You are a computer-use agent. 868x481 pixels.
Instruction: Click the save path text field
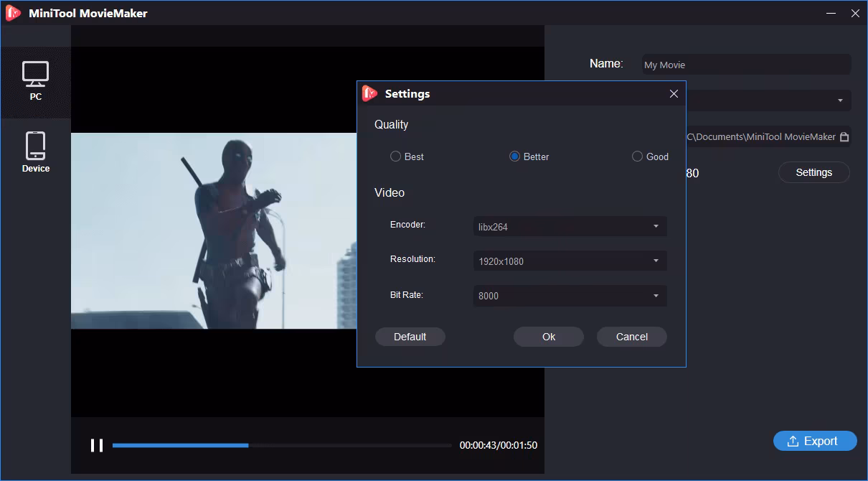point(761,136)
